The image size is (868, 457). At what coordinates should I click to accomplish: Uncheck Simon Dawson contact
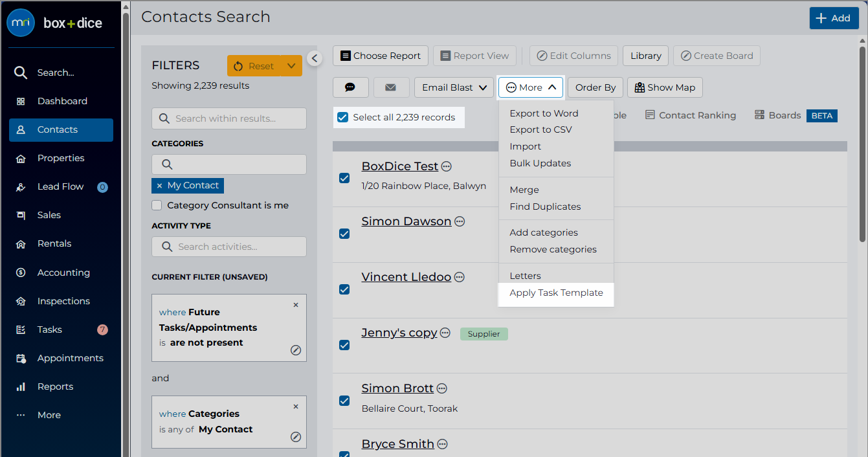point(344,234)
